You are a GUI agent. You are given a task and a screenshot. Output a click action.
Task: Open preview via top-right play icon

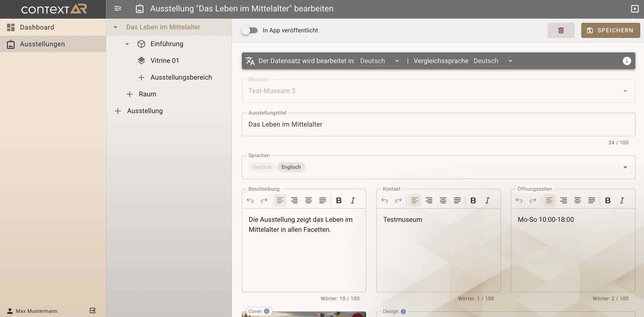point(634,9)
